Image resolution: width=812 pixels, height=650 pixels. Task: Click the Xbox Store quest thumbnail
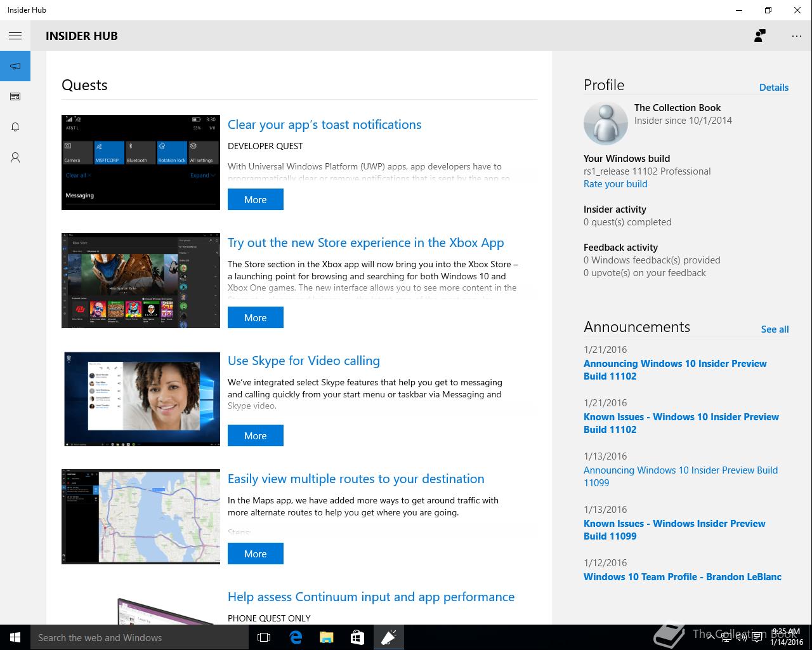point(141,281)
